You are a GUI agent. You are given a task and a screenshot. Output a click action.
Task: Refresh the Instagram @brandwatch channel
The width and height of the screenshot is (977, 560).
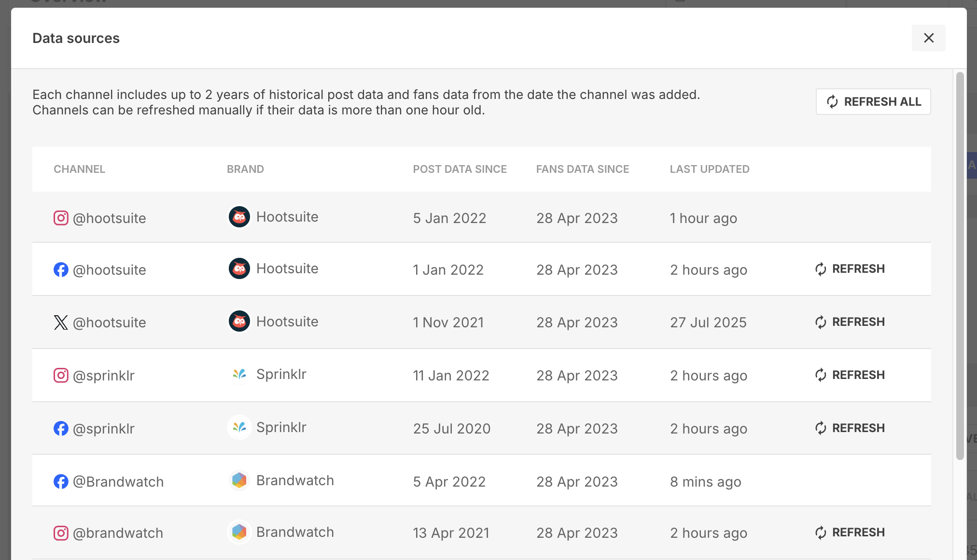click(850, 532)
